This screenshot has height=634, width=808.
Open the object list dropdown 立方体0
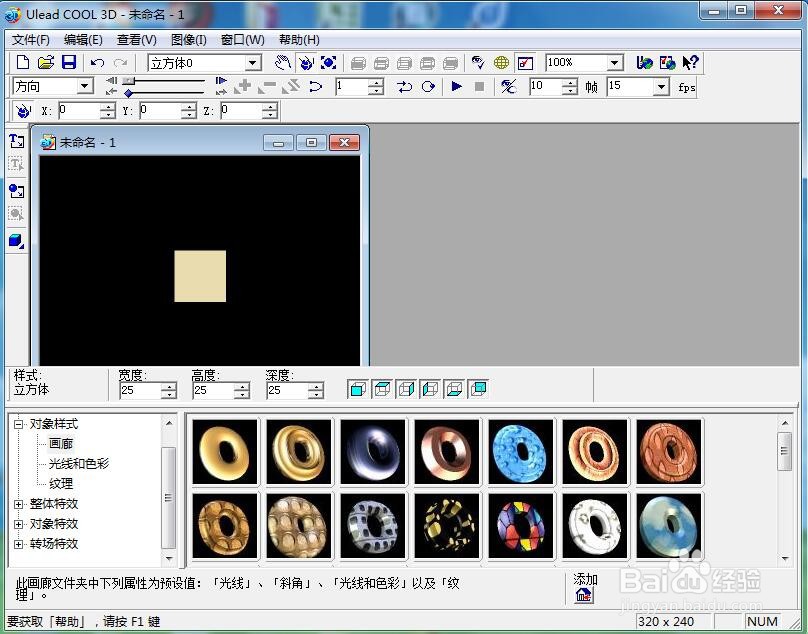click(253, 63)
